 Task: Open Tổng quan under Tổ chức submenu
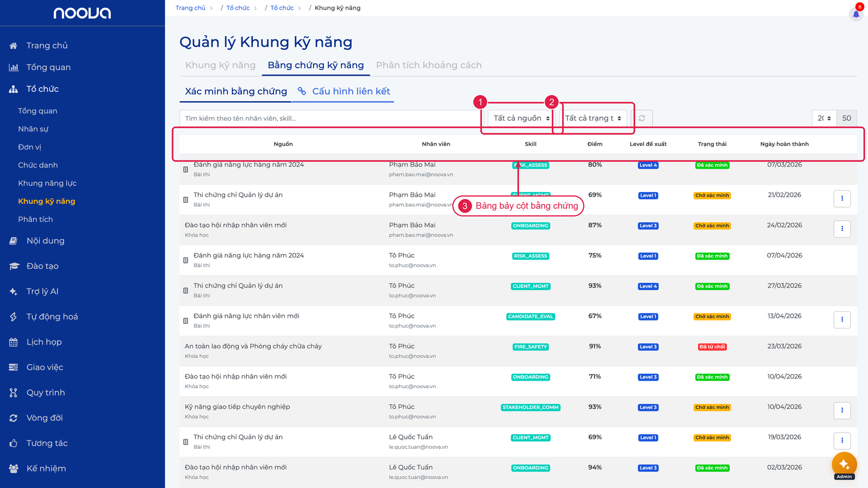tap(37, 111)
